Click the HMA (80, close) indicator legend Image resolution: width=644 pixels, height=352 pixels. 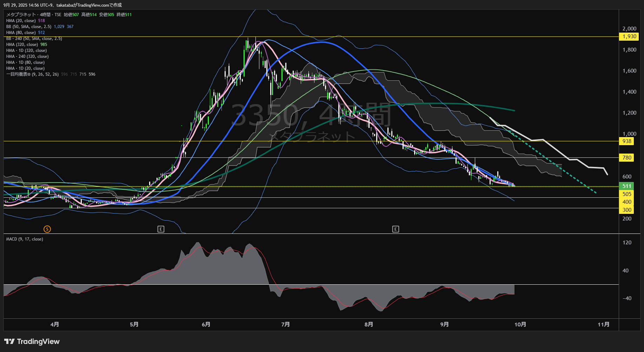click(x=26, y=33)
